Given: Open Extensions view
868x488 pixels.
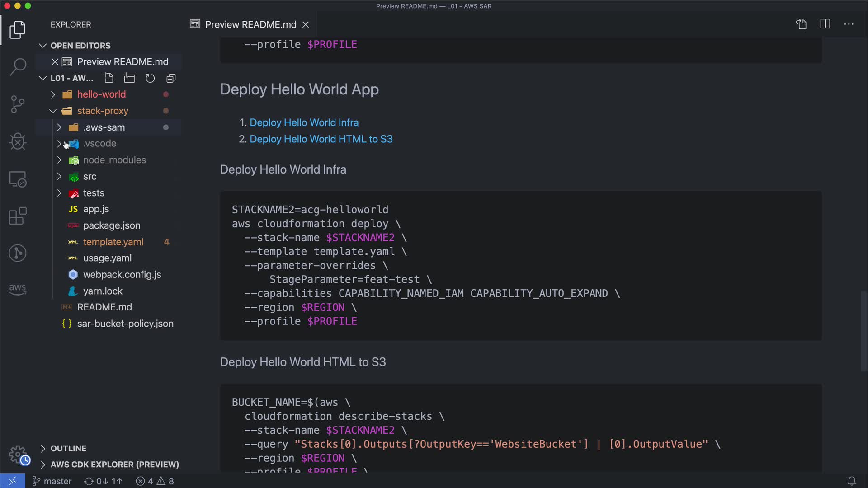Looking at the screenshot, I should (18, 216).
